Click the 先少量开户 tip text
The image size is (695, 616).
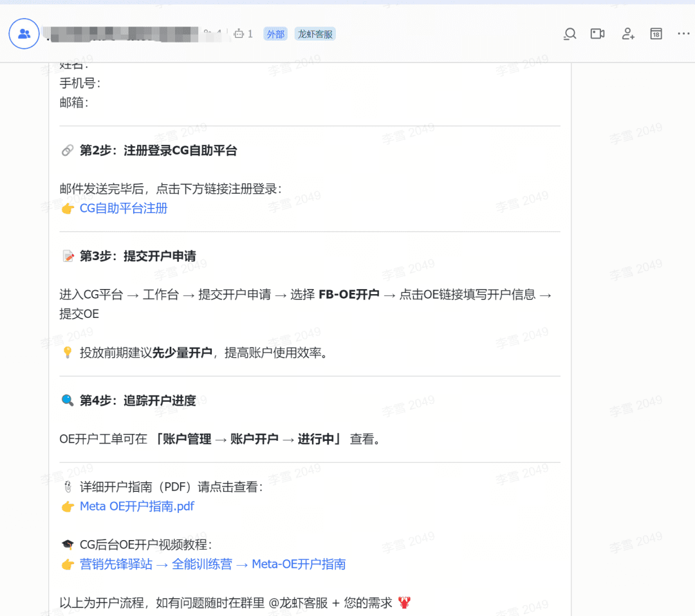(x=182, y=353)
